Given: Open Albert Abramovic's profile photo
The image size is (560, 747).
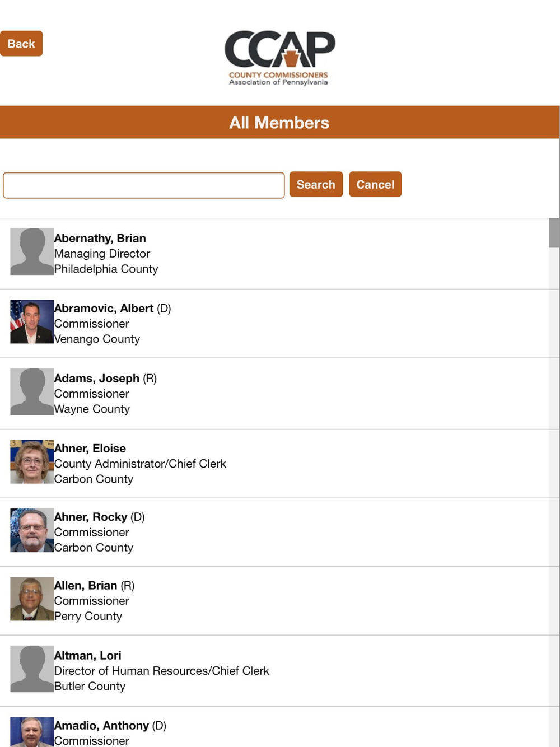Looking at the screenshot, I should click(32, 321).
